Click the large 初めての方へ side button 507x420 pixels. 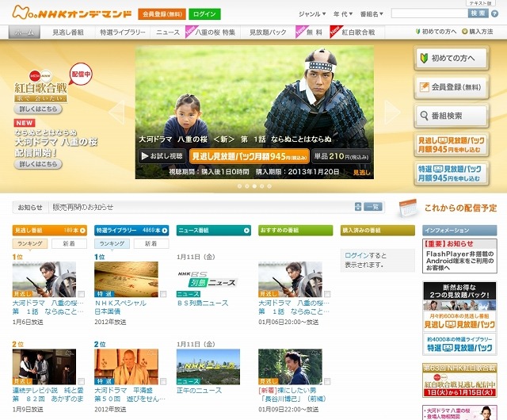click(x=451, y=58)
